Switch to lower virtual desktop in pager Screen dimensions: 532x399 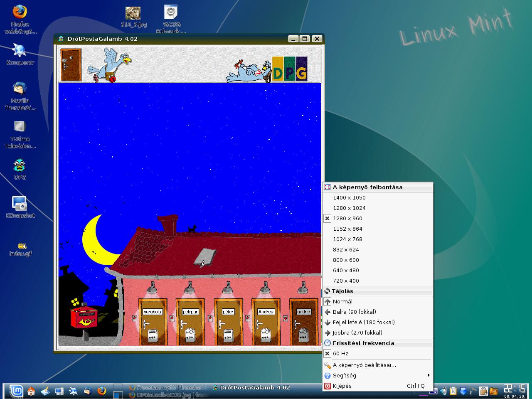pyautogui.click(x=118, y=395)
